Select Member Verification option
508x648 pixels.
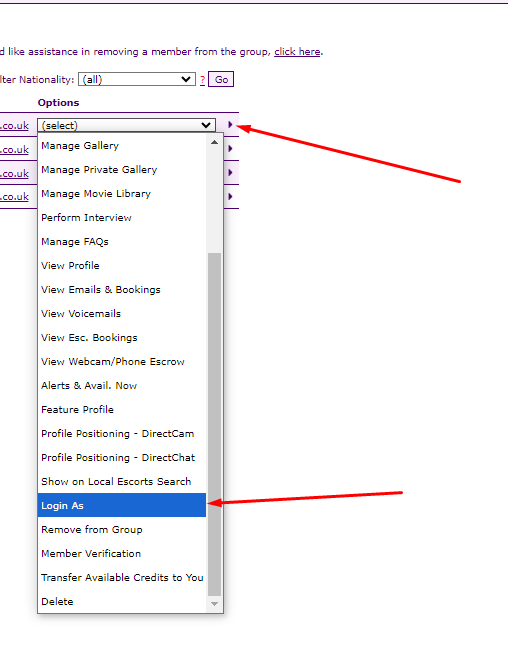[122, 553]
